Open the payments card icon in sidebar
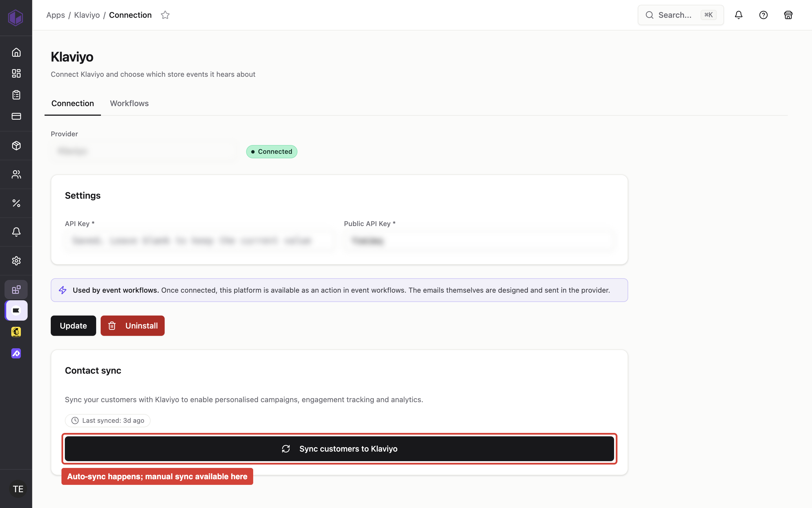 pos(16,116)
